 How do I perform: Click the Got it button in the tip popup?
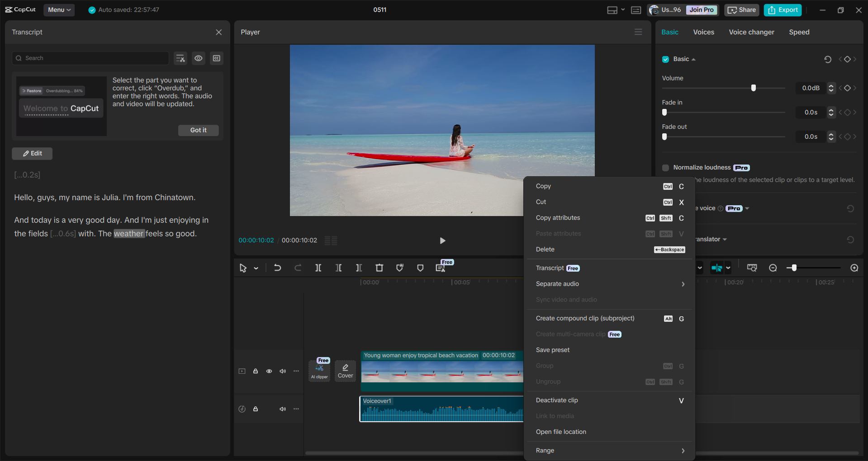pos(198,130)
